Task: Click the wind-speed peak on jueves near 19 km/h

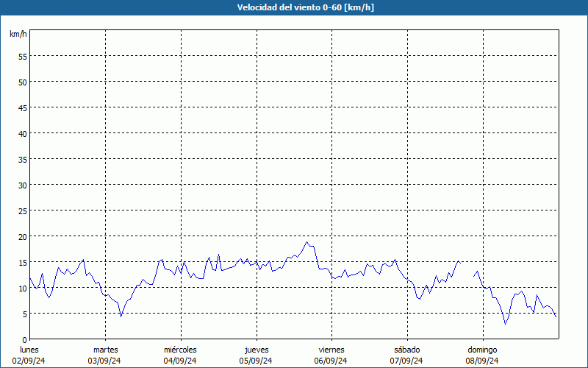Action: pos(306,242)
